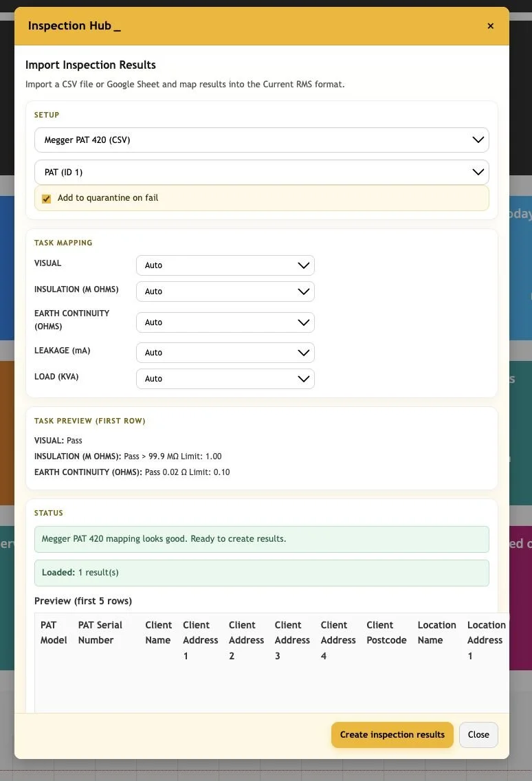Screen dimensions: 532x781
Task: Toggle Add to quarantine on fail checkbox
Action: (46, 199)
